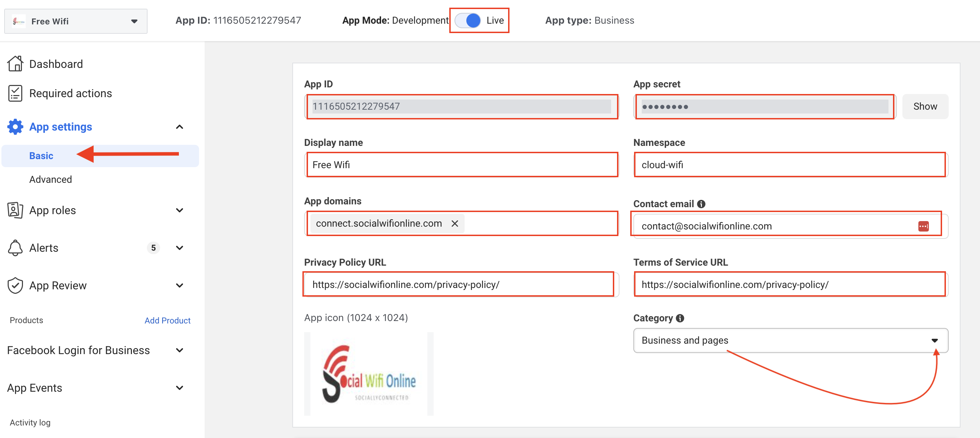
Task: Open the Activity log
Action: pos(30,422)
